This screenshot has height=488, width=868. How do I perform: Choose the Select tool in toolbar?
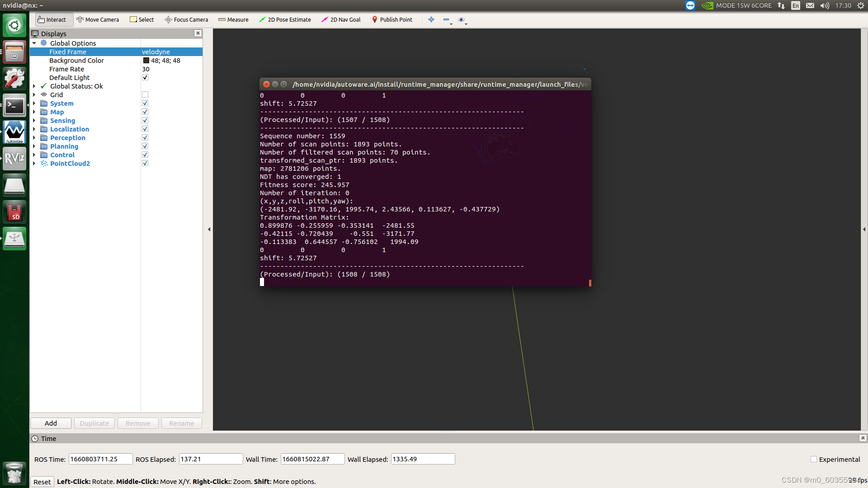tap(142, 19)
